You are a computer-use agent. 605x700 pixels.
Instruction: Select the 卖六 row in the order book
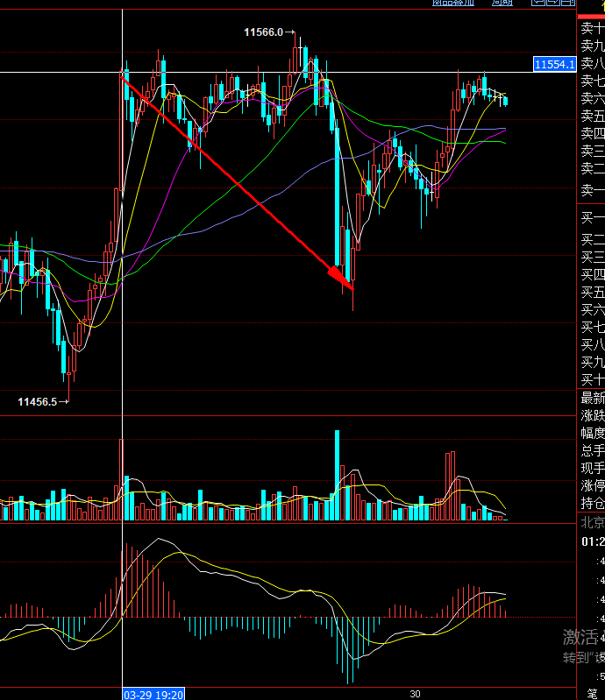(x=593, y=98)
